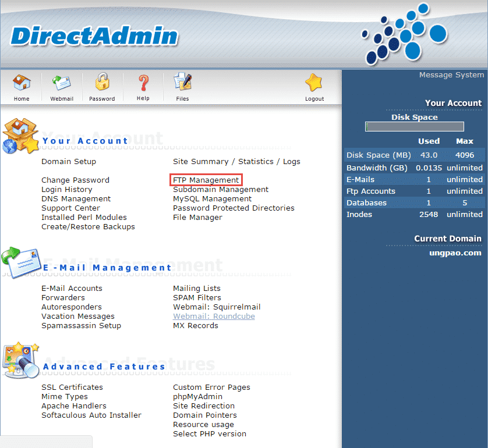Go to Support Center
Image resolution: width=488 pixels, height=448 pixels.
[70, 208]
